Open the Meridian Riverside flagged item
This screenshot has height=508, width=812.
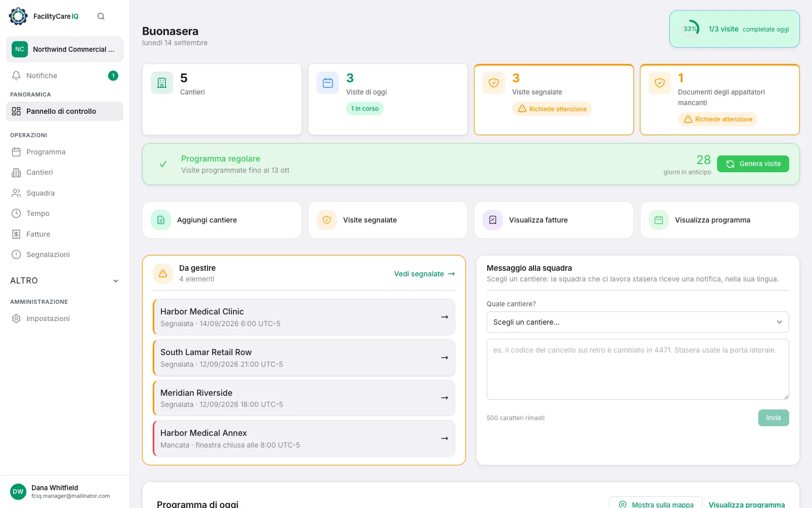click(x=304, y=398)
